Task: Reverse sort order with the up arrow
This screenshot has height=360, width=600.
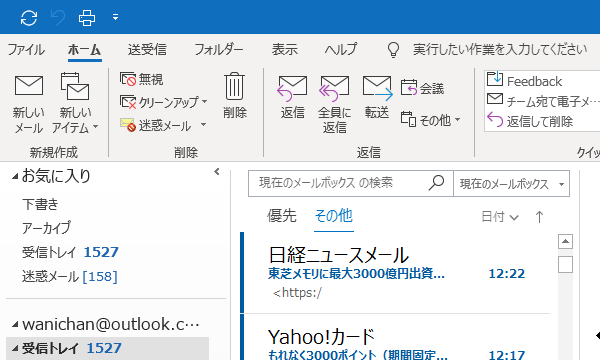Action: coord(539,217)
